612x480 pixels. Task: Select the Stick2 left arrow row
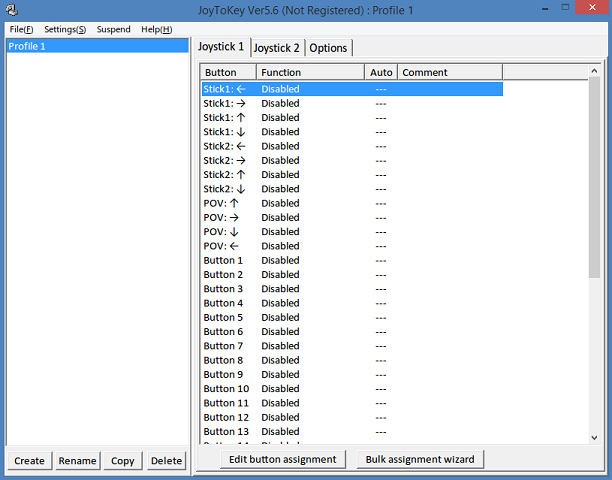352,146
